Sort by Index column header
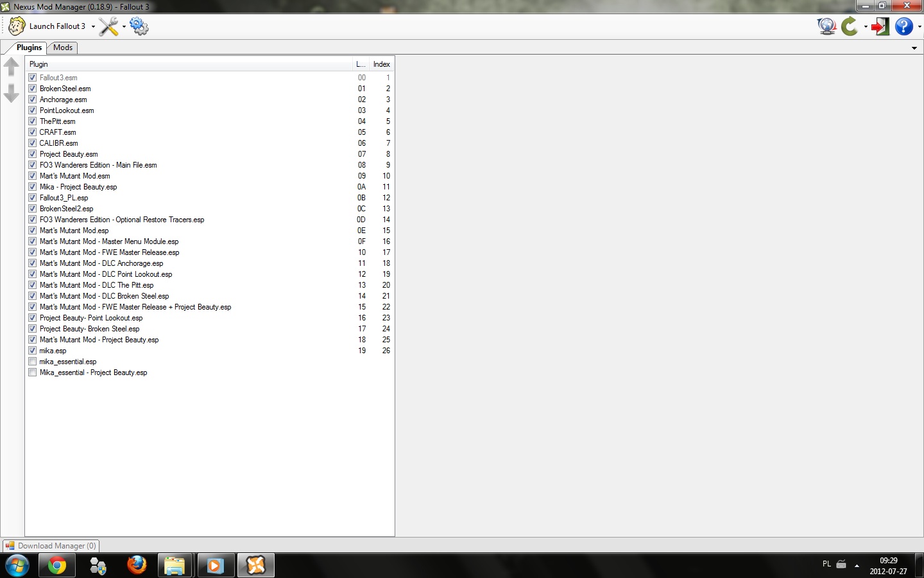Viewport: 924px width, 578px height. click(x=382, y=64)
